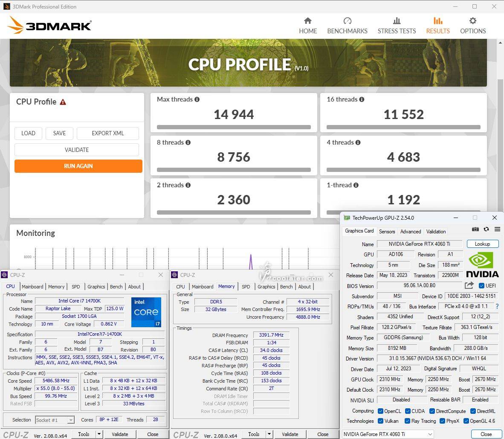
Task: Toggle OpenCL checkbox
Action: click(x=380, y=411)
